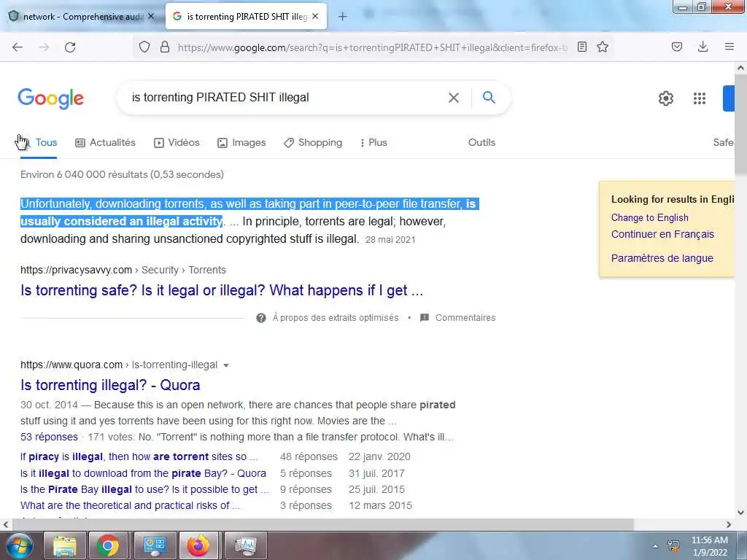Close the network Comprehensive audit tab
747x560 pixels.
click(x=151, y=16)
